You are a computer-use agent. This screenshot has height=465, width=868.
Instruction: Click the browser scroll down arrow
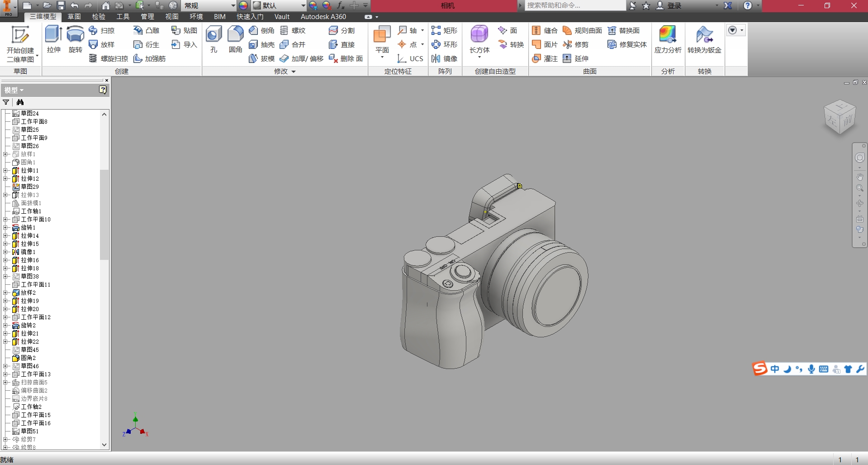(104, 445)
